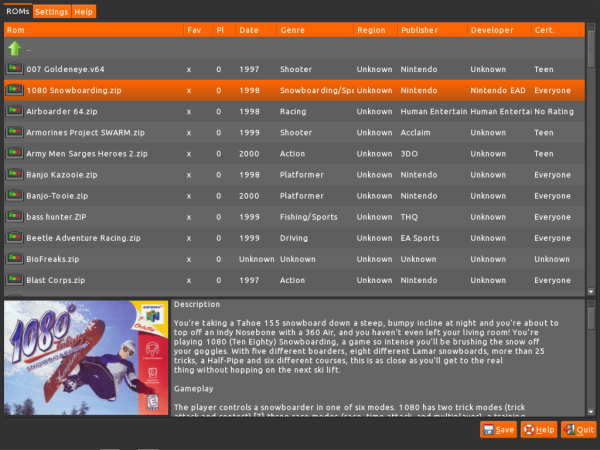Sort by the Fav column header
The height and width of the screenshot is (450, 600).
click(198, 30)
